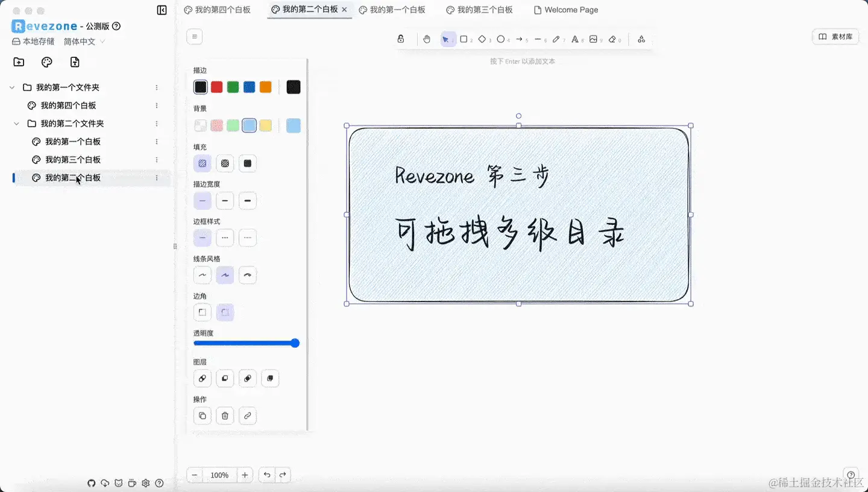Open the 简体中文 language dropdown

[84, 42]
